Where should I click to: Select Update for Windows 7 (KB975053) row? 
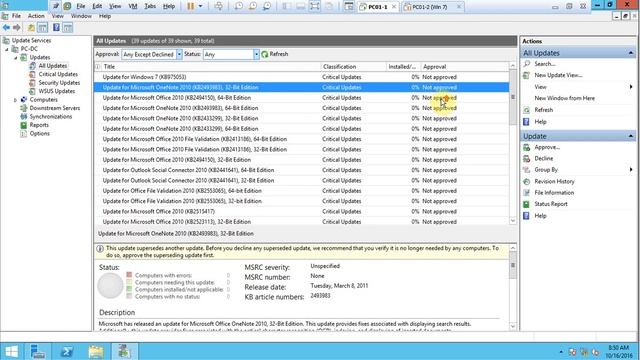point(302,77)
